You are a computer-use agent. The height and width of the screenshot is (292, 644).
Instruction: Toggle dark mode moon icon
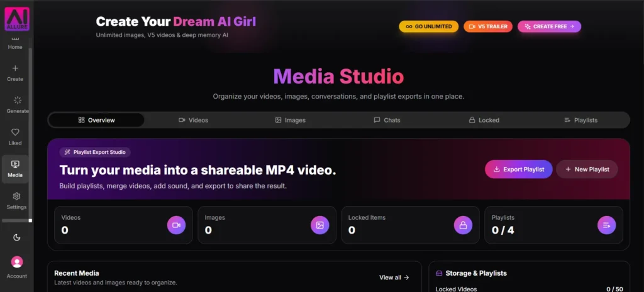coord(17,237)
